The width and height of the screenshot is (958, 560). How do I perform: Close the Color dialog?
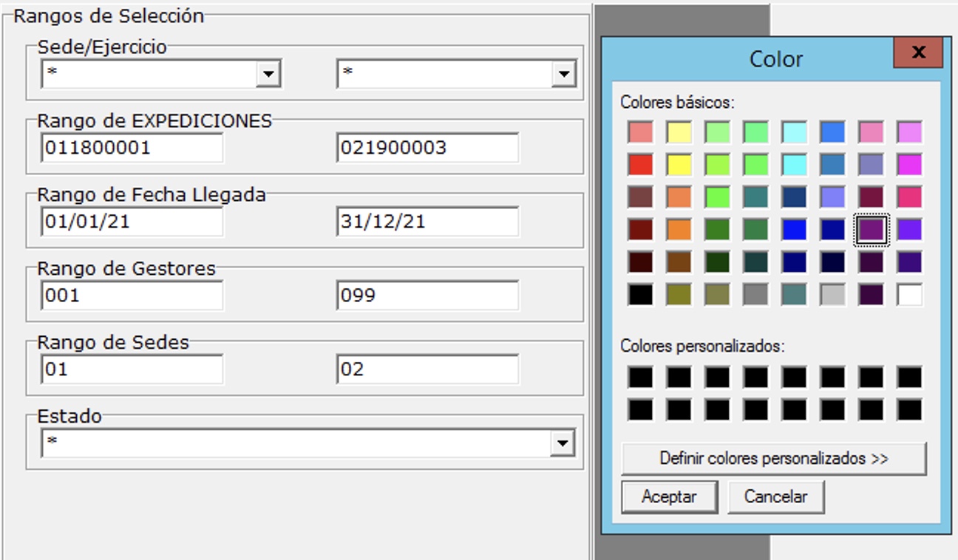pyautogui.click(x=918, y=52)
